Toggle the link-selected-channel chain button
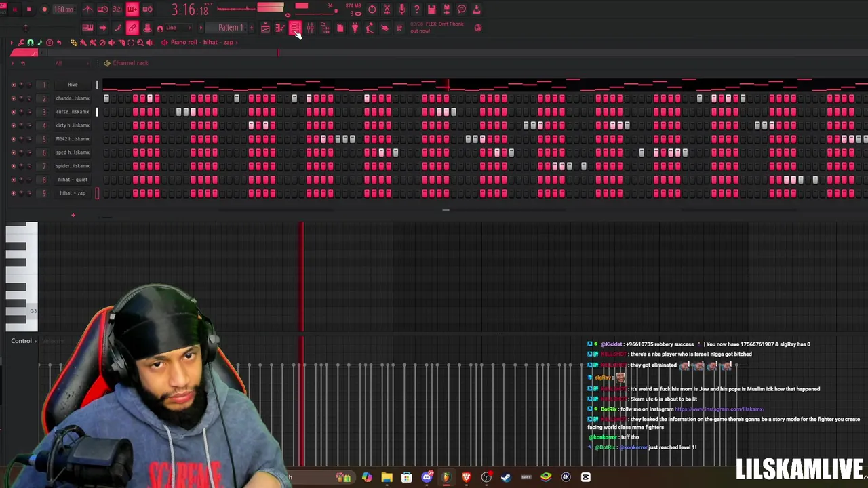 132,28
